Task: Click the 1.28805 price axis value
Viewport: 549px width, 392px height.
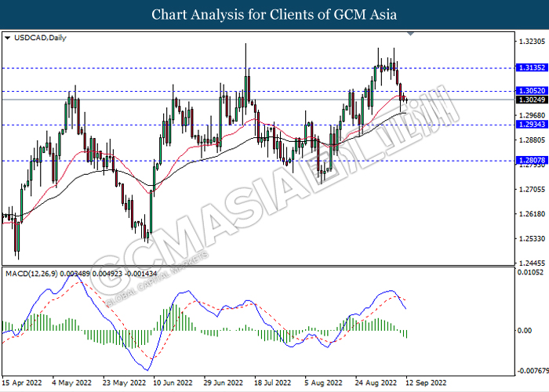Action: [532, 140]
